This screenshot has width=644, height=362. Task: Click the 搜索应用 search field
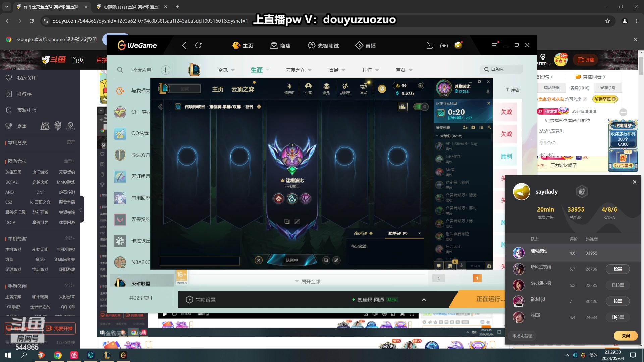click(142, 70)
